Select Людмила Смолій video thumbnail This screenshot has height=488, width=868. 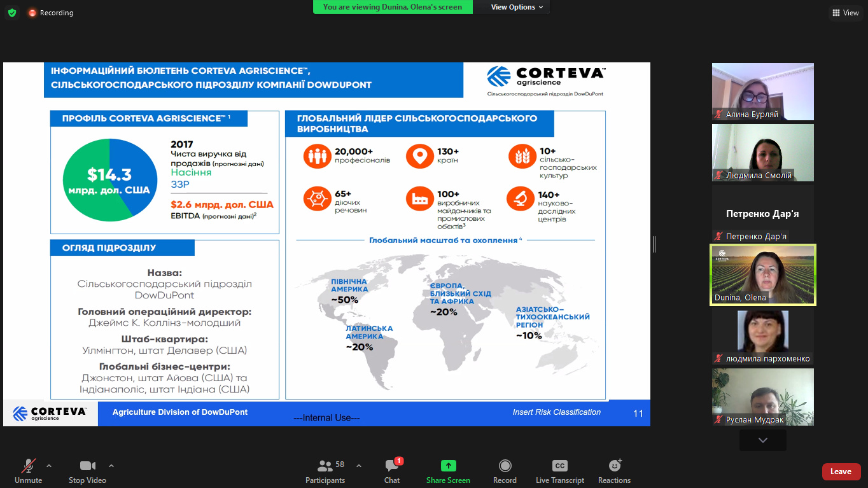pos(763,153)
